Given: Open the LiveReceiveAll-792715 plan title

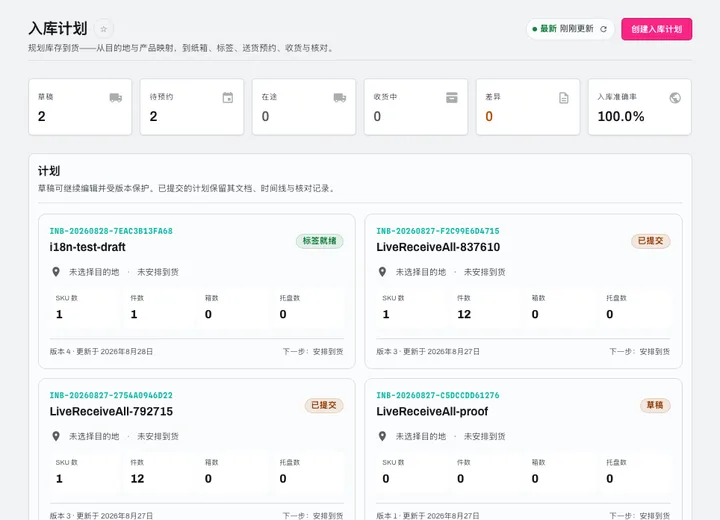Looking at the screenshot, I should point(111,411).
